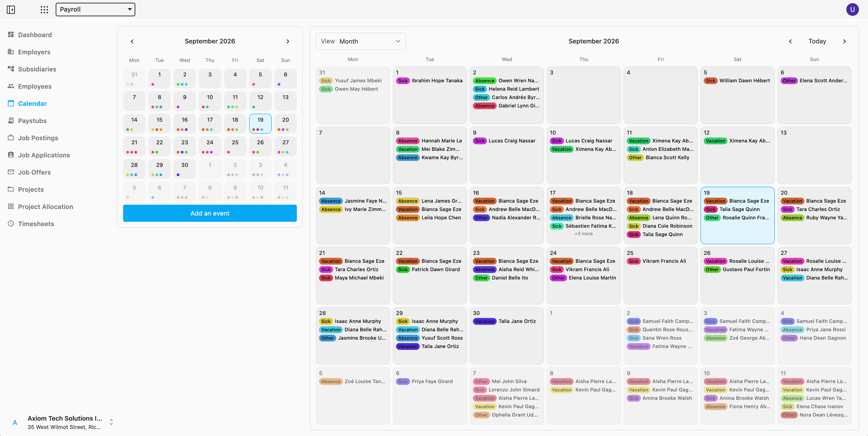
Task: Open Priya Faye Girard sick event
Action: pyautogui.click(x=429, y=381)
